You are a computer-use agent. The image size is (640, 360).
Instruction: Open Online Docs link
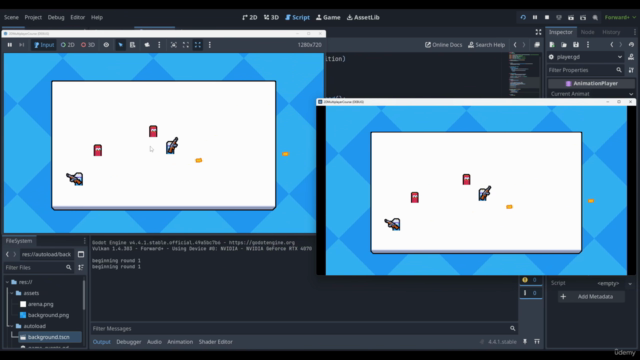coord(443,45)
